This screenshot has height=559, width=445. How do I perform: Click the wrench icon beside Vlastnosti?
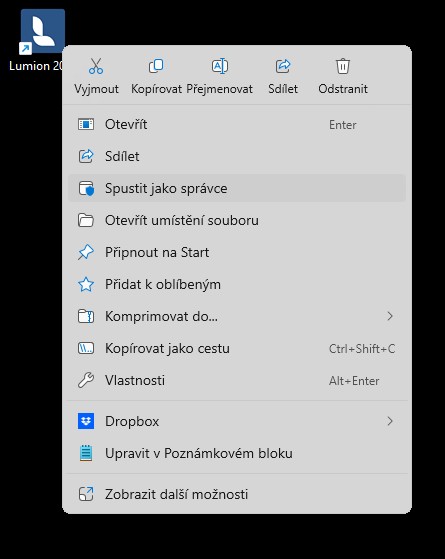coord(86,380)
